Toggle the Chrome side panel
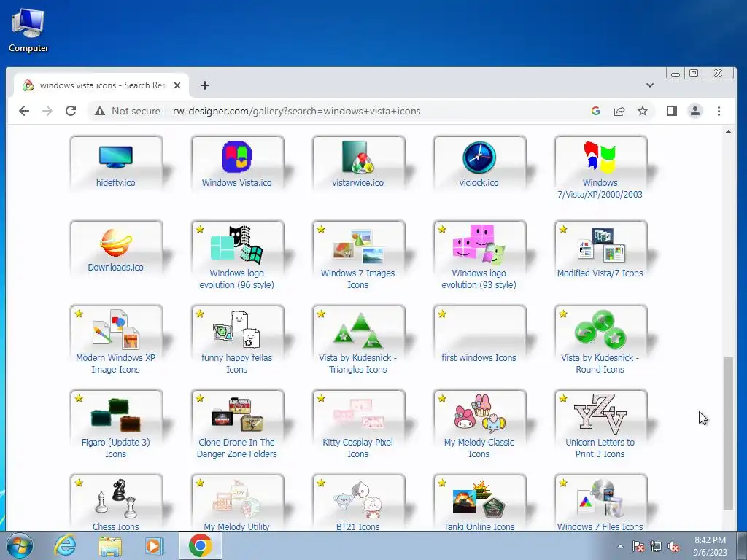This screenshot has width=747, height=560. pos(672,111)
